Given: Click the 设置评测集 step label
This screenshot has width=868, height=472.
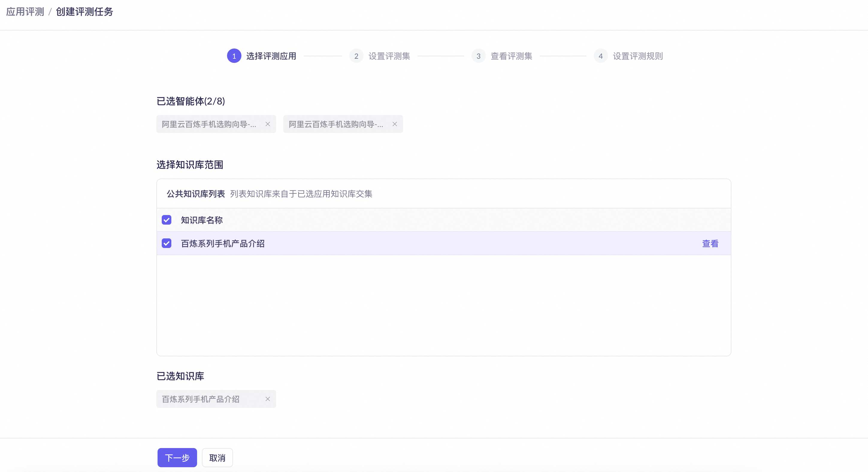Looking at the screenshot, I should pos(389,56).
